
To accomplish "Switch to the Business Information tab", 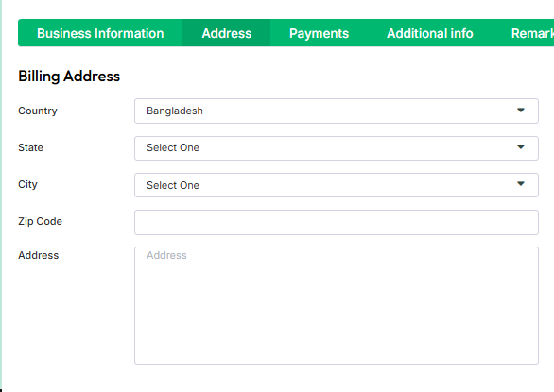I will coord(100,33).
